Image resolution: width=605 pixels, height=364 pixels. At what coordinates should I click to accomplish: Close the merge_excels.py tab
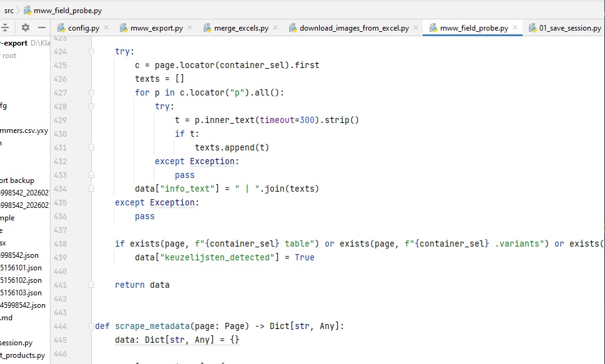click(275, 28)
